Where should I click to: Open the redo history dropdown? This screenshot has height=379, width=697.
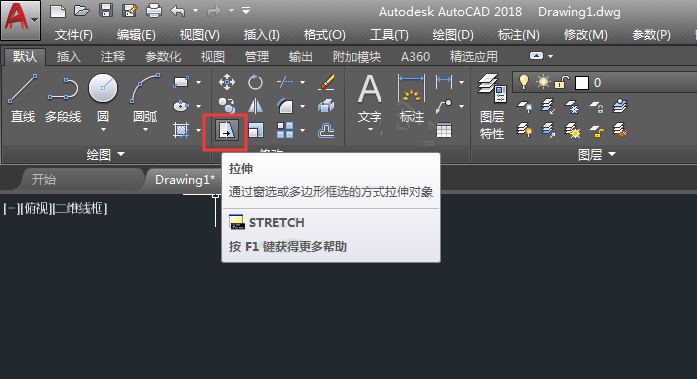pos(232,11)
